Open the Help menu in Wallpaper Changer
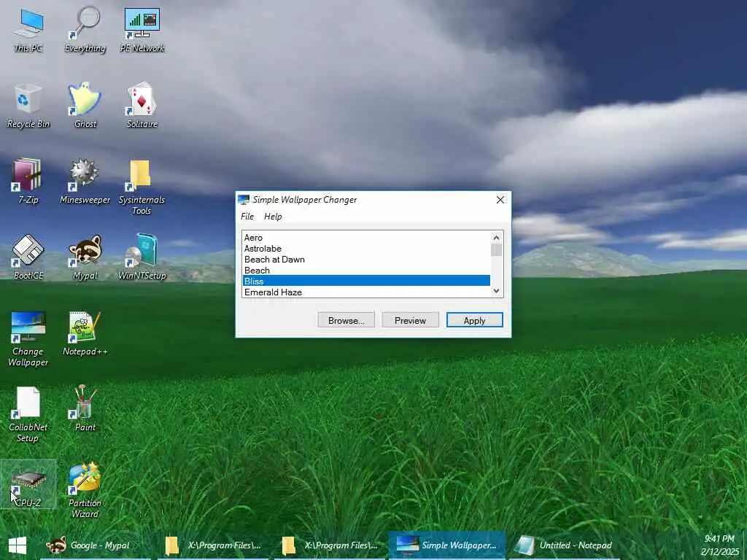Viewport: 747px width, 560px height. coord(273,217)
